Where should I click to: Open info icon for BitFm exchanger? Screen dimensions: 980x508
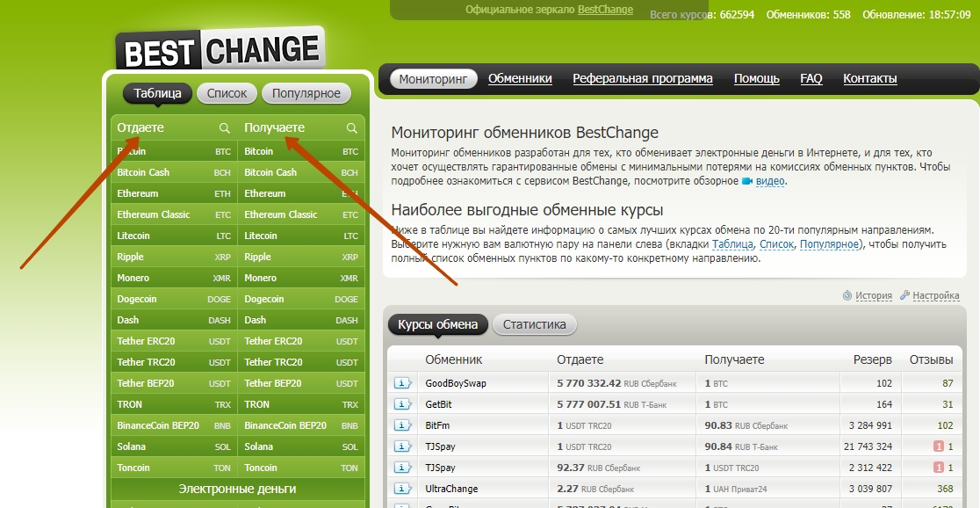tap(402, 425)
